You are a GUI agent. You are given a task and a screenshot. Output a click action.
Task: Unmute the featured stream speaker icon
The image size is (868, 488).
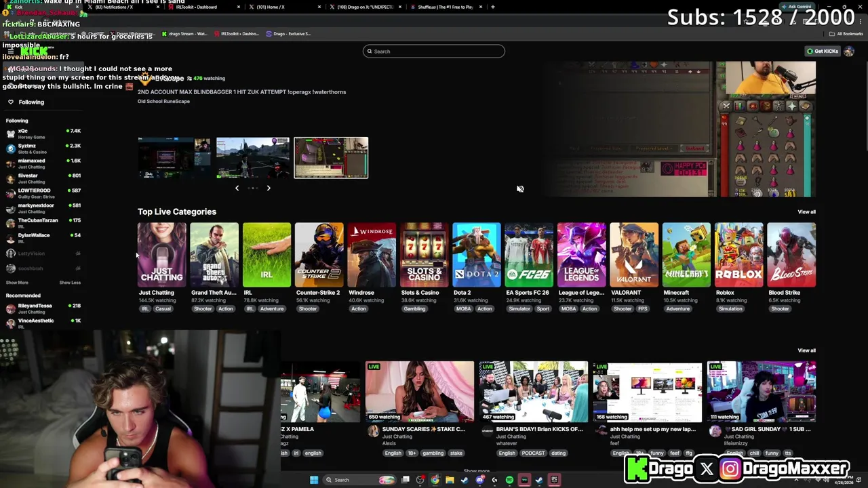[x=520, y=189]
